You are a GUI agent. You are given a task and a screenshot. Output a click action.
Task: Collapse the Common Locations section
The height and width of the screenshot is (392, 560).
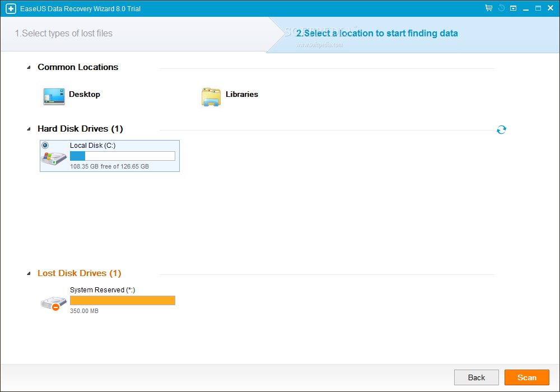[x=29, y=67]
